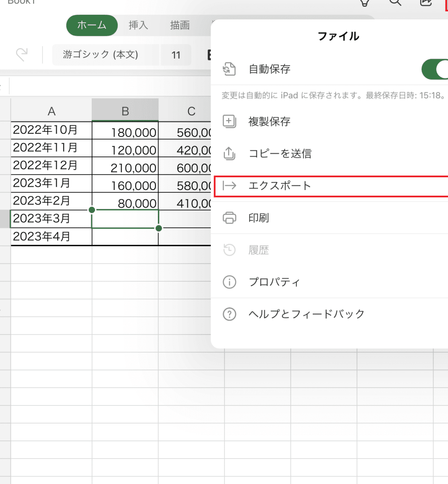Viewport: 448px width, 484px height.
Task: Click the lightbulb icon at top
Action: (365, 2)
